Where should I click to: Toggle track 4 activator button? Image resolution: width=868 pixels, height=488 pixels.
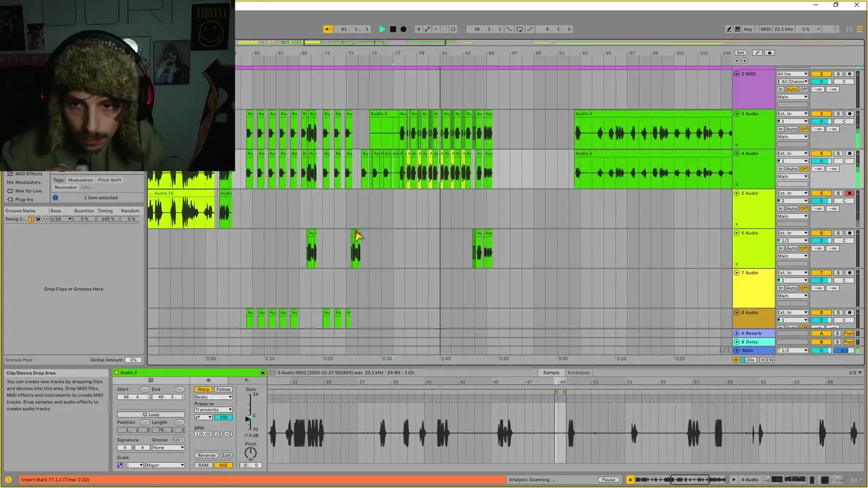point(821,153)
